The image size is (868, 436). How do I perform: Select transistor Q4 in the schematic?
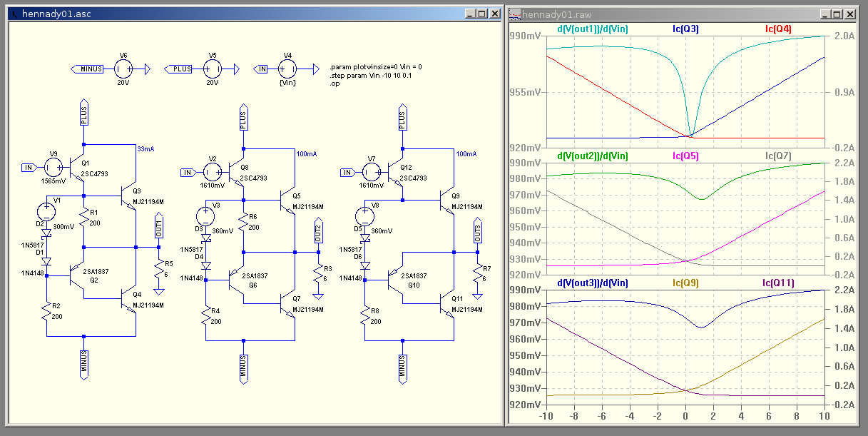(130, 298)
